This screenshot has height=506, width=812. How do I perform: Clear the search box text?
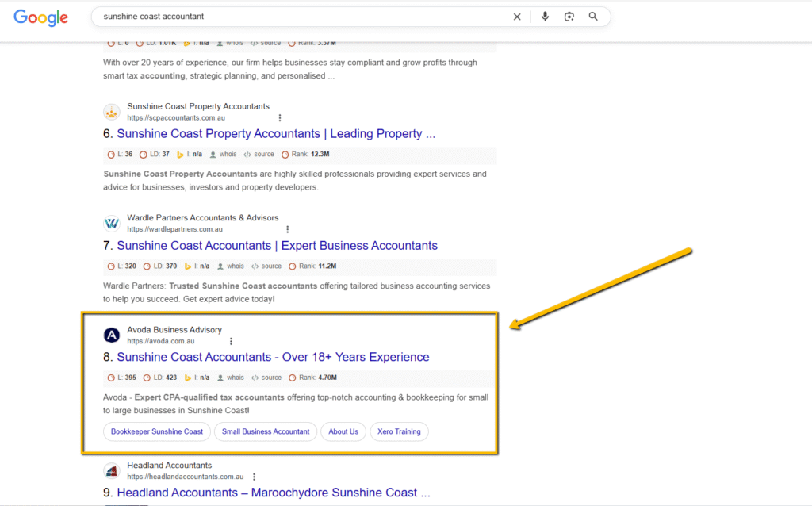point(517,17)
